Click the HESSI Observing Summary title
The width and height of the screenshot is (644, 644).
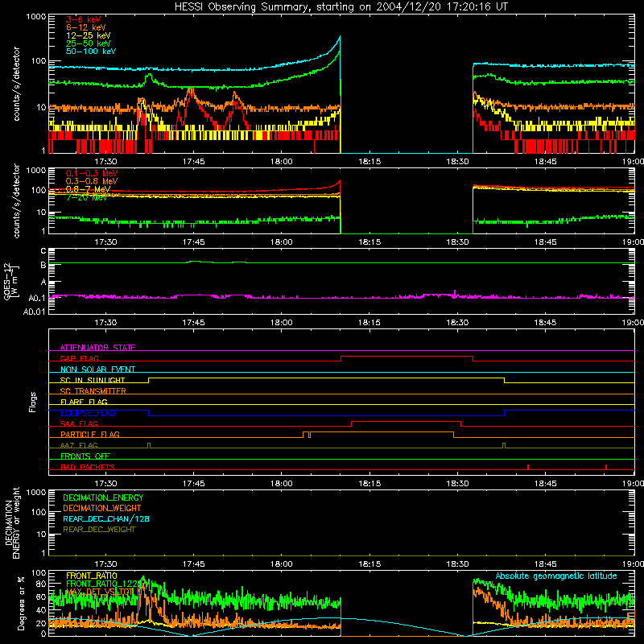(x=341, y=7)
